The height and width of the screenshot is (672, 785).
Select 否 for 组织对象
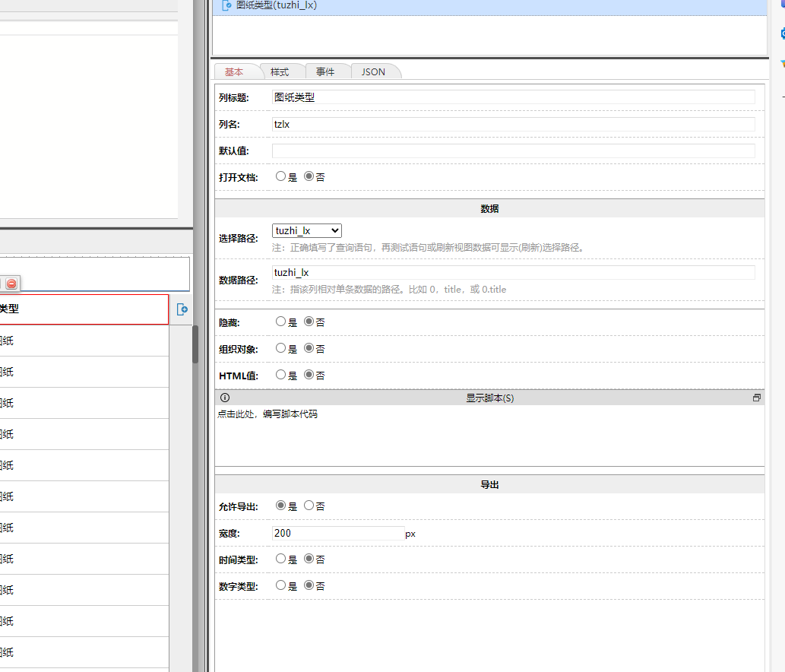(309, 348)
